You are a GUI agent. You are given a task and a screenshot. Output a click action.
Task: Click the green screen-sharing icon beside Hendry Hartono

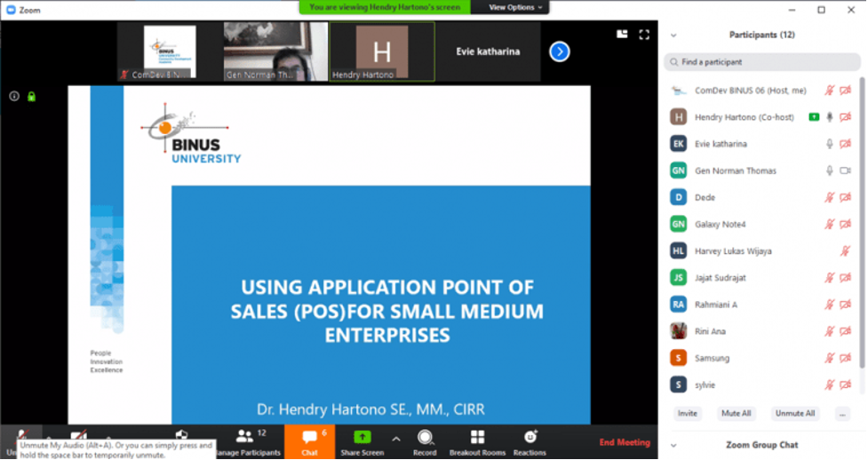point(814,117)
